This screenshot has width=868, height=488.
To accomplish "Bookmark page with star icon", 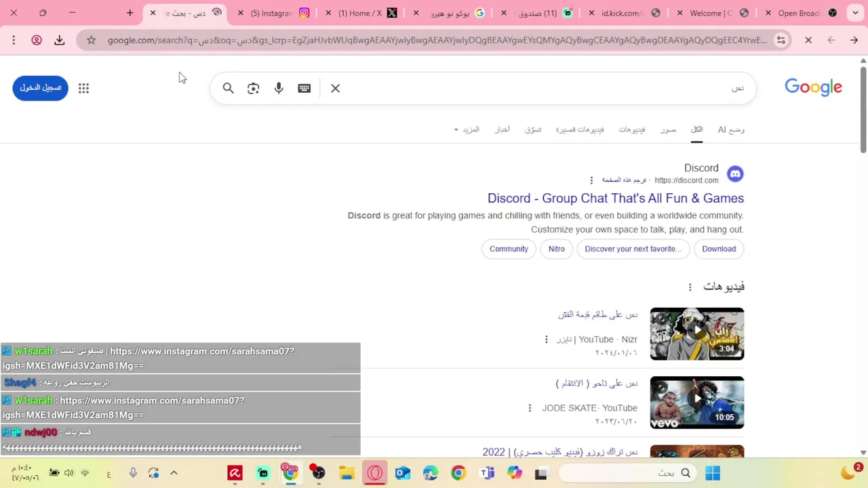I will pos(91,40).
